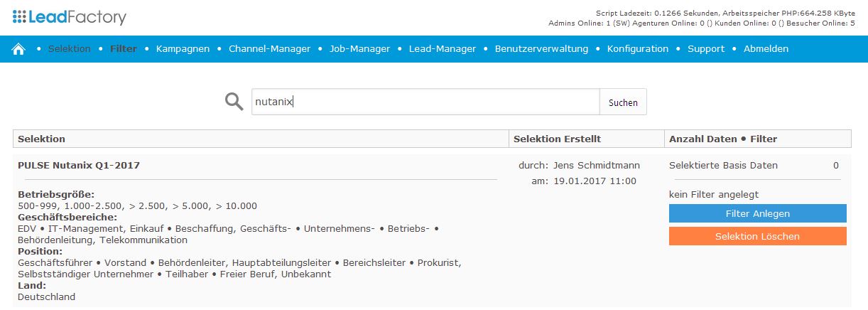Screen dimensions: 868x310
Task: Open the Selektion menu item
Action: pos(70,49)
